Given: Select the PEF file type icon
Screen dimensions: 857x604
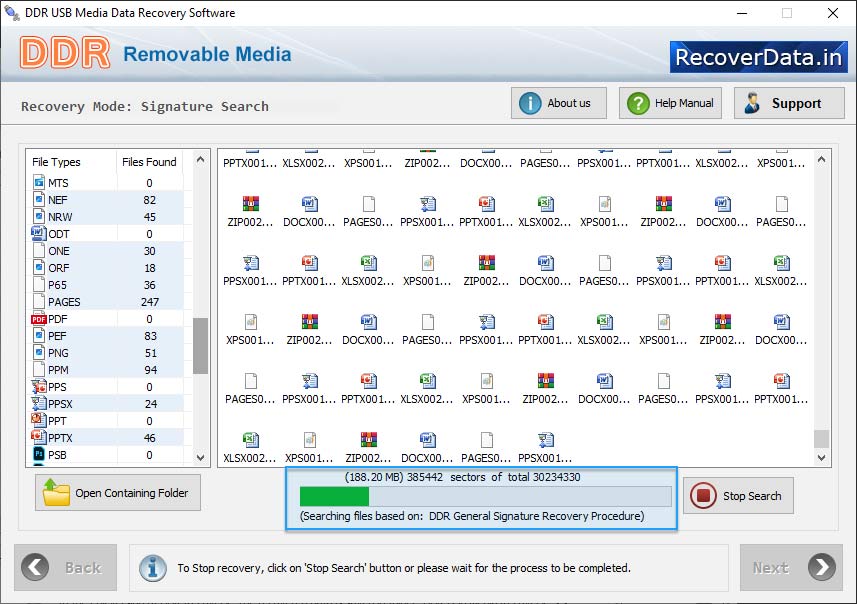Looking at the screenshot, I should click(38, 336).
